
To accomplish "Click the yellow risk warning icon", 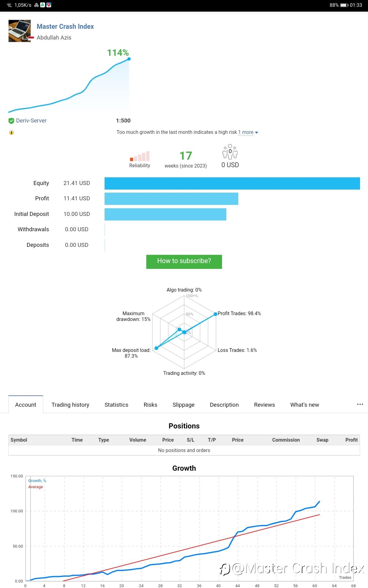I will click(11, 133).
